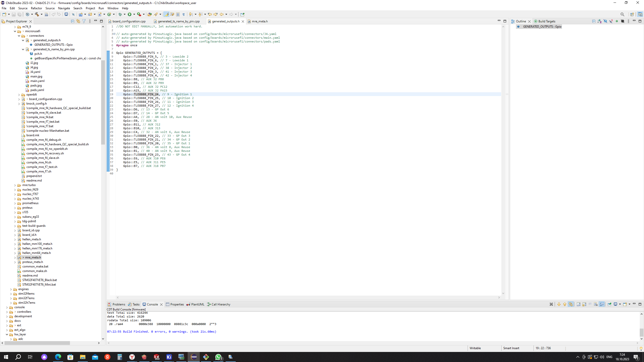644x362 pixels.
Task: Open WhatsApp from taskbar
Action: (x=218, y=357)
